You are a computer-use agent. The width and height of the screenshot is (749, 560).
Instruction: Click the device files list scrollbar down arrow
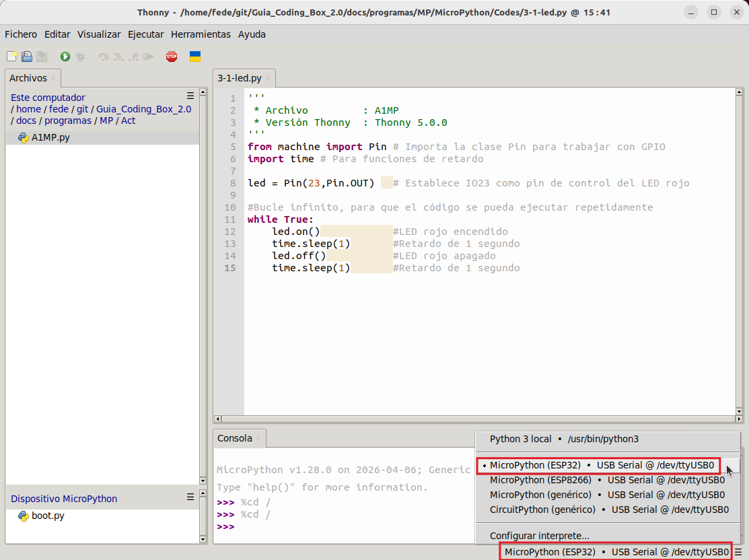coord(203,539)
